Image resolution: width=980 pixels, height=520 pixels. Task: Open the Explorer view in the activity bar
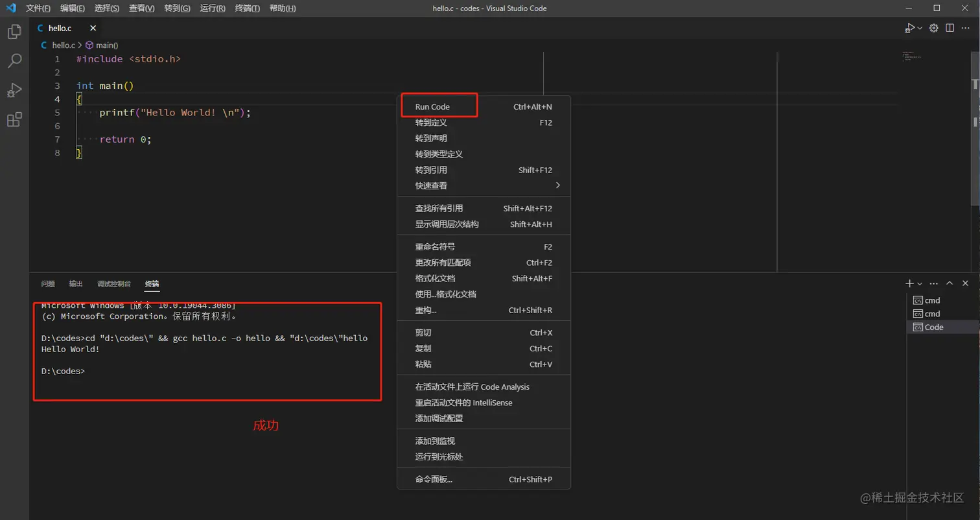click(14, 32)
